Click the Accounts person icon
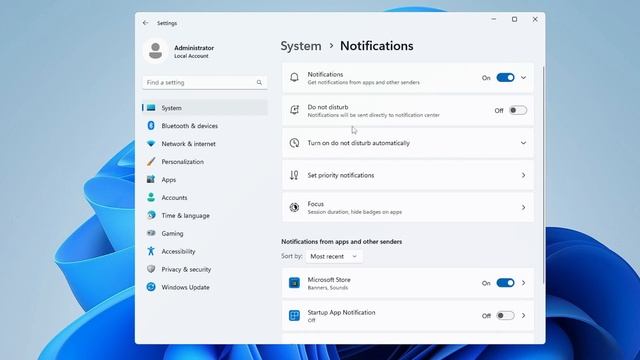This screenshot has width=640, height=360. [151, 198]
